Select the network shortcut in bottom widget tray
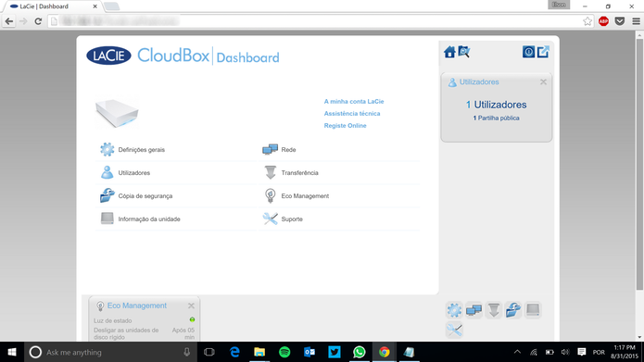644x362 pixels. 474,310
